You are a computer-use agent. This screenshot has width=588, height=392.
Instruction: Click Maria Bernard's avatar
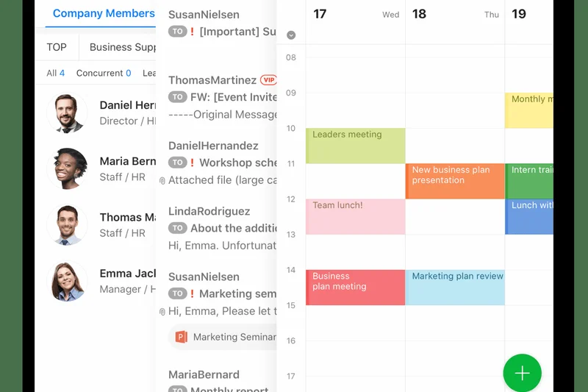click(67, 168)
